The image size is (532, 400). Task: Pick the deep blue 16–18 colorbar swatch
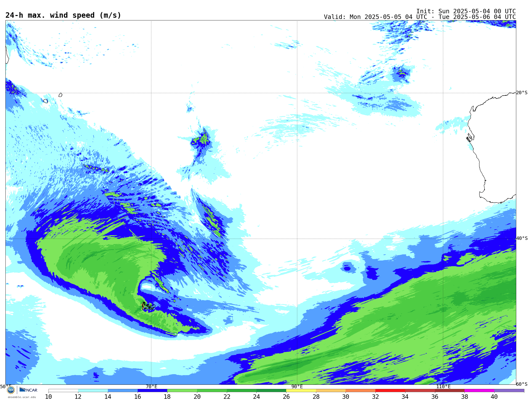click(152, 391)
